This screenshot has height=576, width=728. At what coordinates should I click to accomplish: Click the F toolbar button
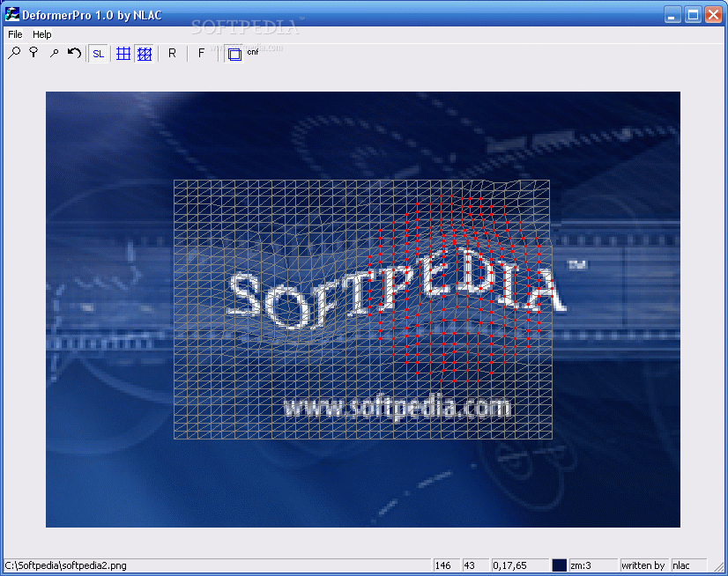(x=201, y=54)
